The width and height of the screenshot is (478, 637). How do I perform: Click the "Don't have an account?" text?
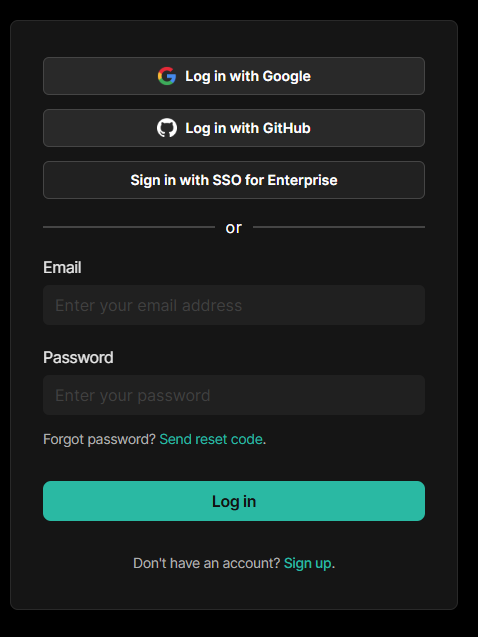207,563
